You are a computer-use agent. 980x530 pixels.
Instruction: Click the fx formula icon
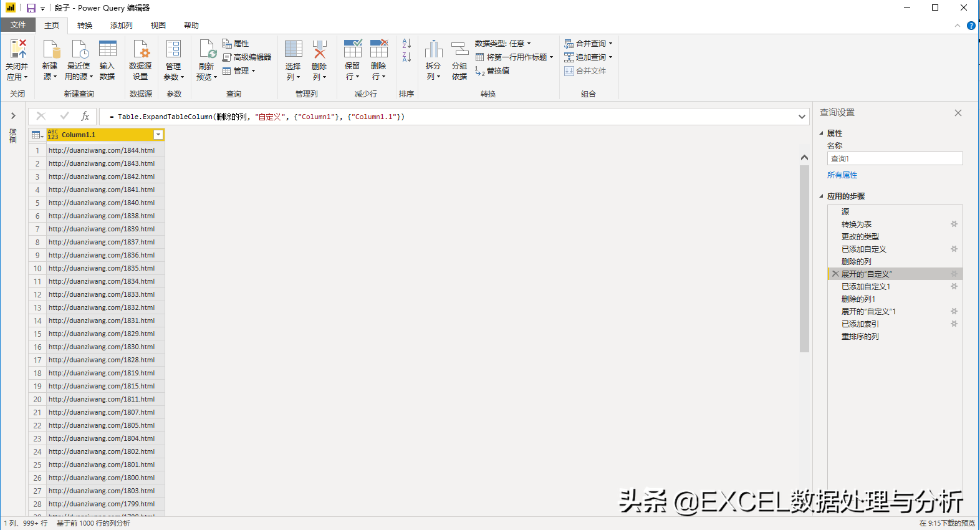[x=85, y=116]
